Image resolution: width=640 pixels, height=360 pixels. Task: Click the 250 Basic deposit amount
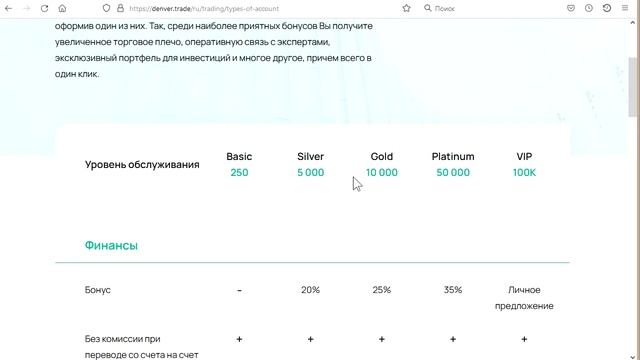(239, 173)
